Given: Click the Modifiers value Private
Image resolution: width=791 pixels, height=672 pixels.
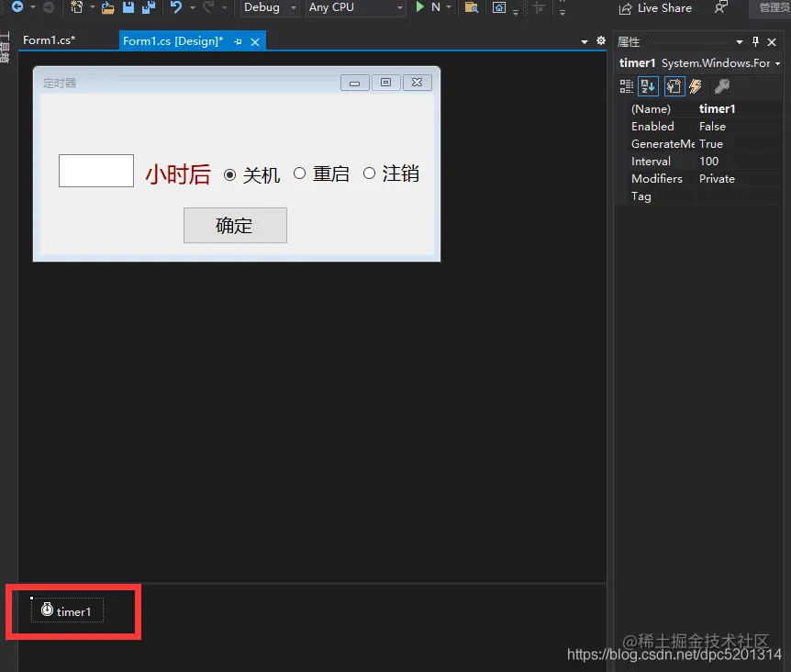Looking at the screenshot, I should pyautogui.click(x=717, y=179).
